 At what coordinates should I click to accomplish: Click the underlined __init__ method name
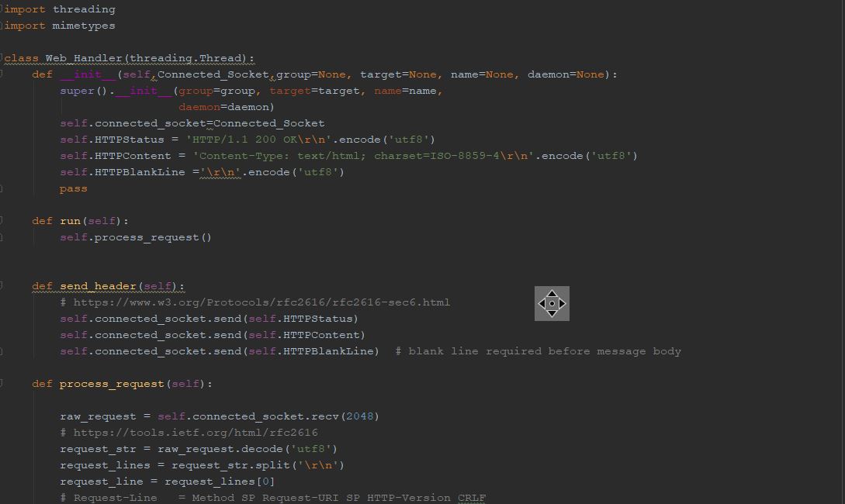[x=91, y=74]
